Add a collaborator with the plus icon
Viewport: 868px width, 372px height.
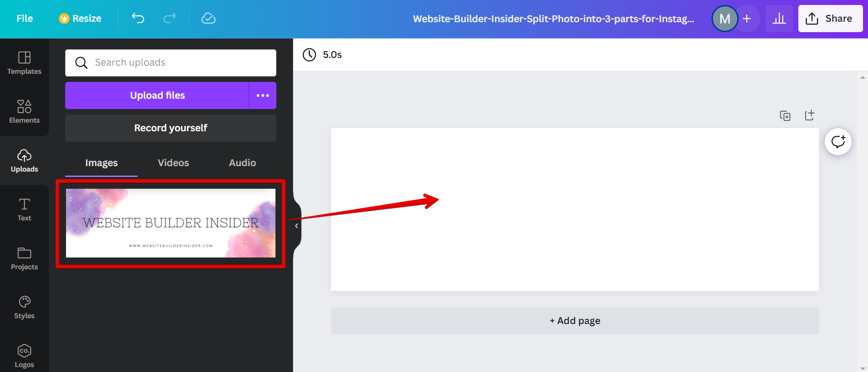coord(747,19)
